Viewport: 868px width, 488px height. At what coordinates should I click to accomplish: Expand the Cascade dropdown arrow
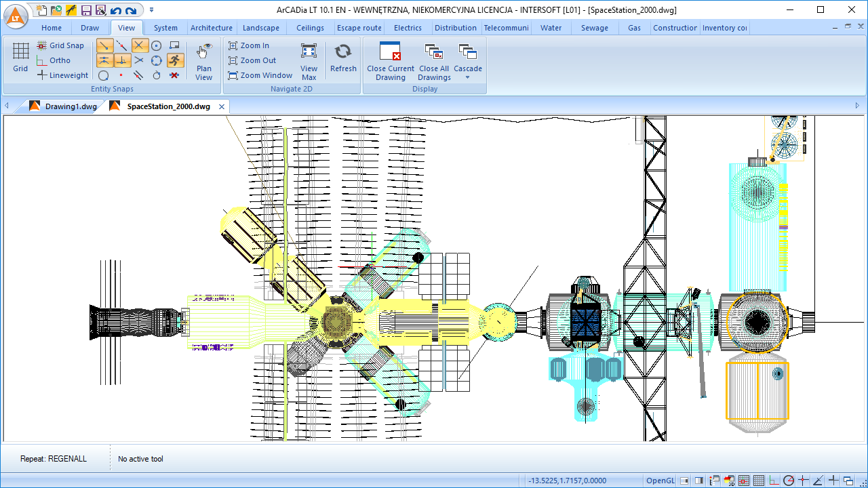[x=467, y=77]
